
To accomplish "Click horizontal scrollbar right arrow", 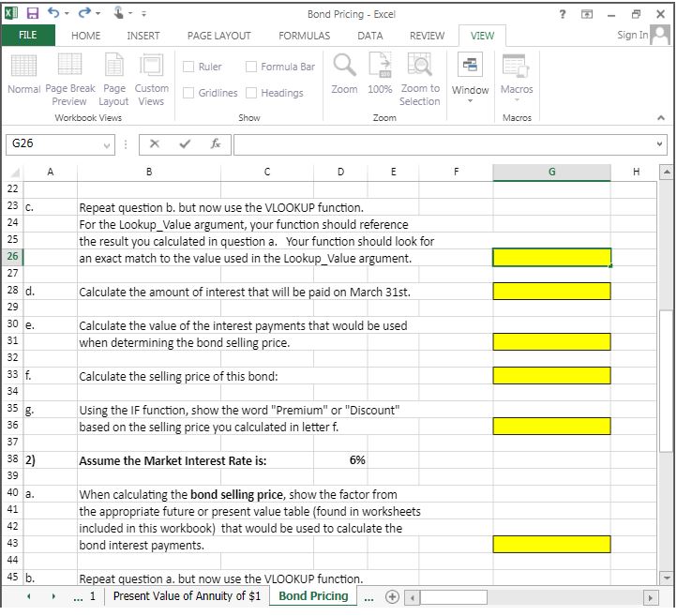I will click(x=650, y=598).
